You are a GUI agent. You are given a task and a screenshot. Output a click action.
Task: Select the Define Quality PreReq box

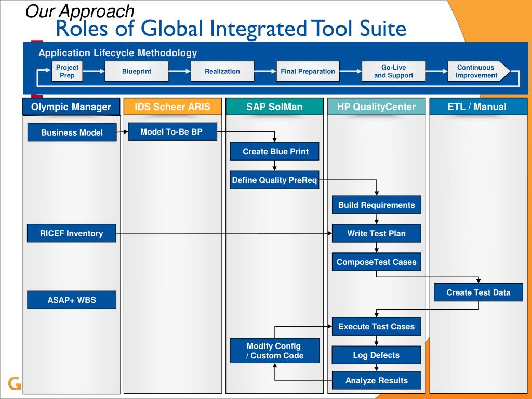point(274,180)
